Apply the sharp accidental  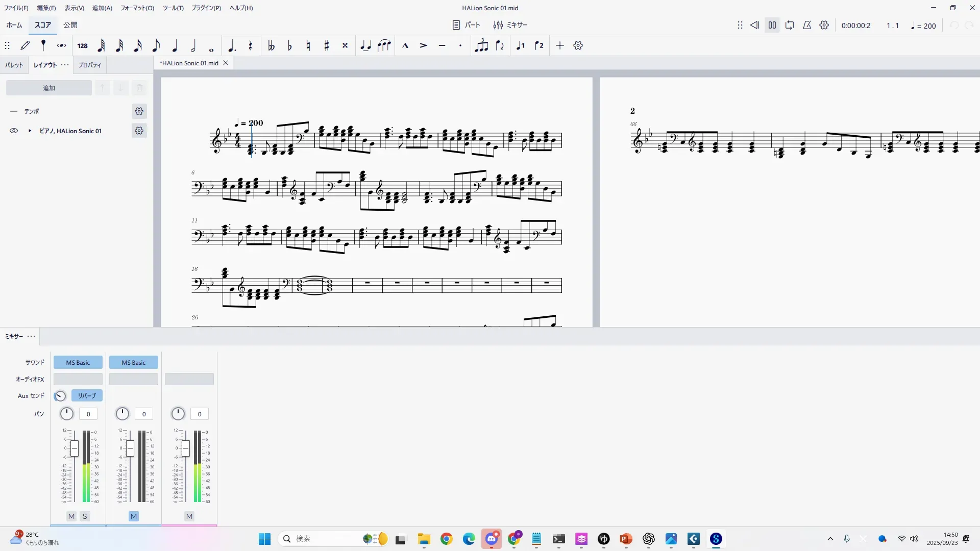(327, 45)
